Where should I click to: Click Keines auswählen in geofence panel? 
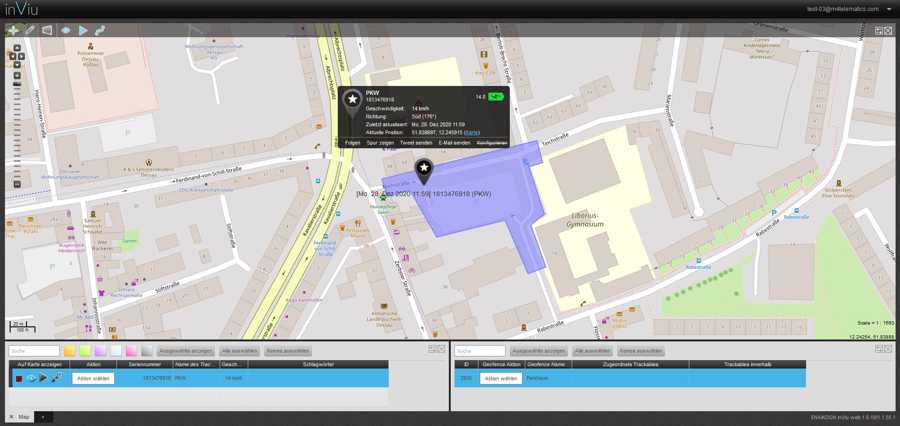641,351
